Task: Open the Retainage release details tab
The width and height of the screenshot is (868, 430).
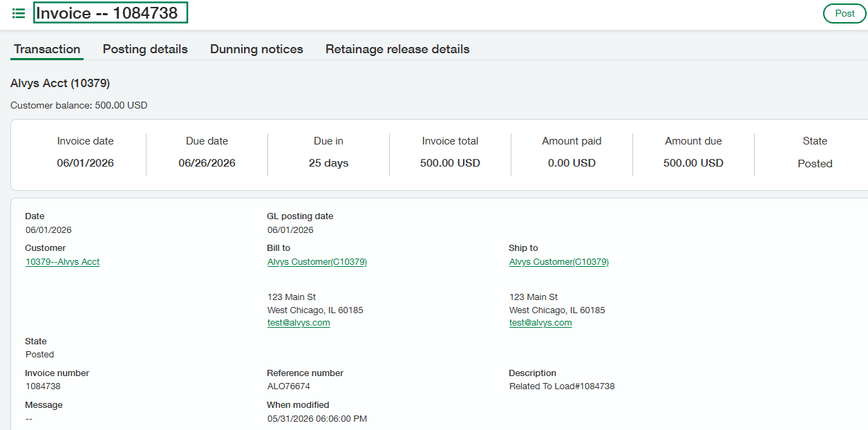Action: [397, 49]
